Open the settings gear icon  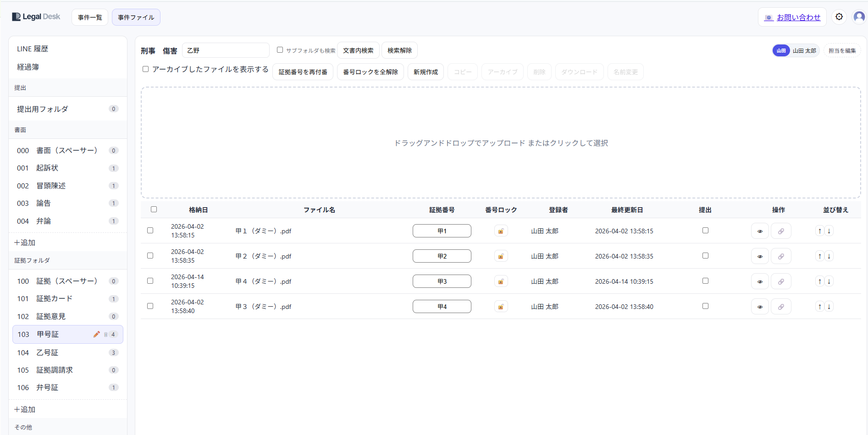[839, 17]
